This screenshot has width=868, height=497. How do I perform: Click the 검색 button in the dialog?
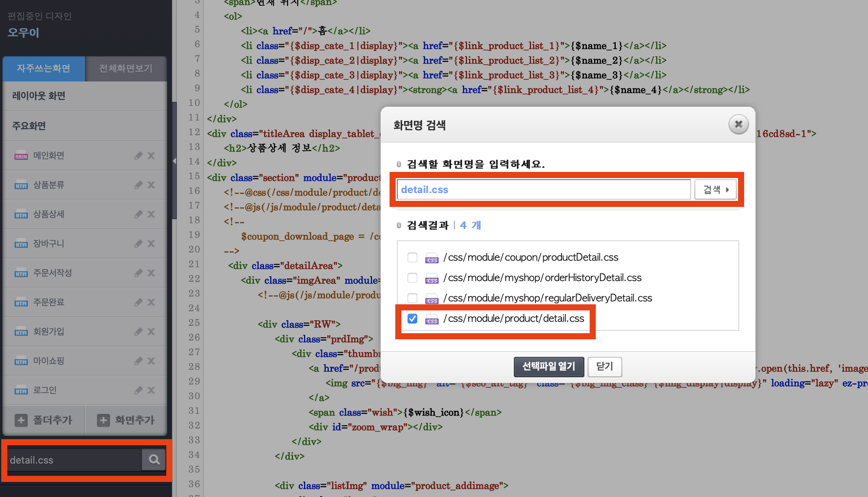pyautogui.click(x=716, y=189)
